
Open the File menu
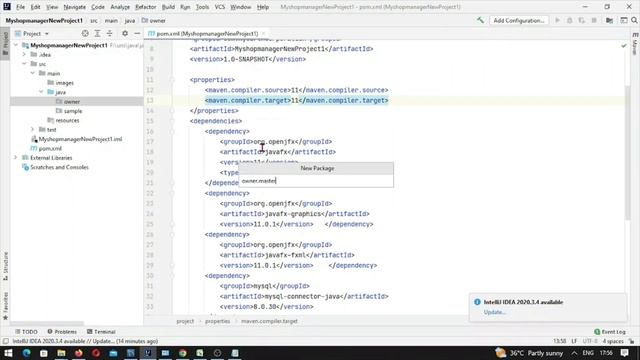[x=20, y=7]
